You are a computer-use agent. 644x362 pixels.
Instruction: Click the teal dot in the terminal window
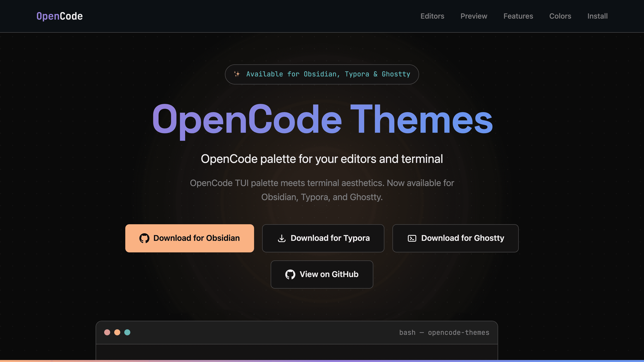point(127,332)
